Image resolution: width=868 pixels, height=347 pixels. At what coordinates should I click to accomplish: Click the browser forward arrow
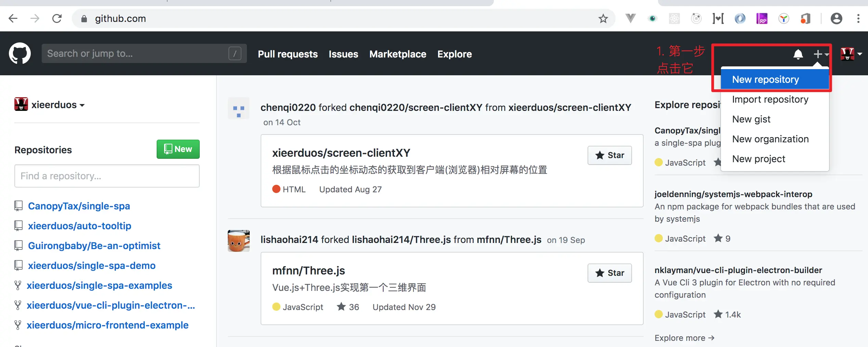(x=35, y=18)
